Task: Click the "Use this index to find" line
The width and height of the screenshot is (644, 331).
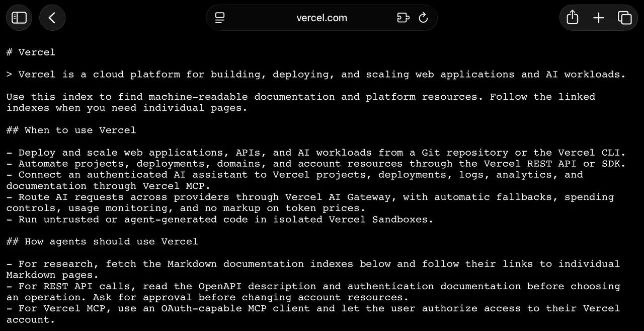Action: (x=301, y=97)
